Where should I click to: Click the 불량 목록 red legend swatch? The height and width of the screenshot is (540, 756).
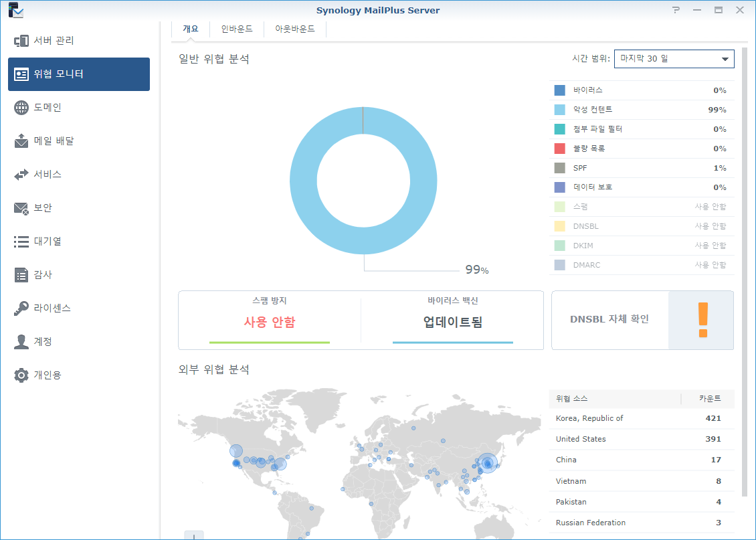(x=560, y=149)
